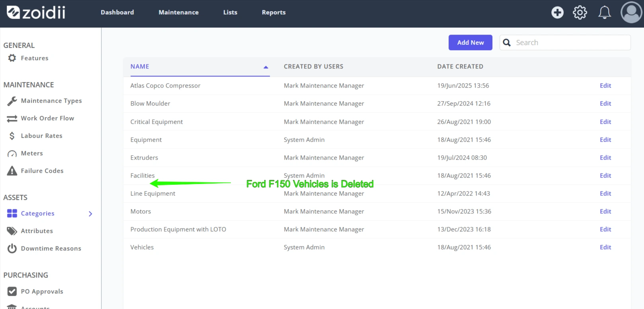Sort by the DATE CREATED column header
The height and width of the screenshot is (309, 644).
point(460,66)
